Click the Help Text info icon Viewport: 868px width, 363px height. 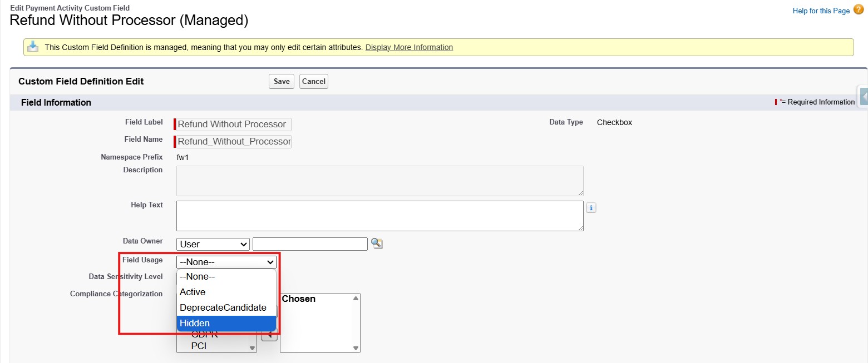click(x=591, y=208)
